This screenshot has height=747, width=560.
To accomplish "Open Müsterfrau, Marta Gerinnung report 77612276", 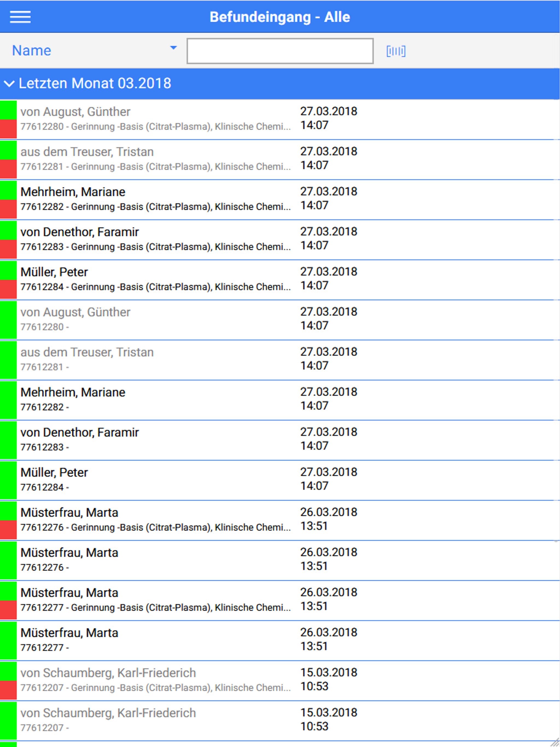I will pyautogui.click(x=280, y=520).
